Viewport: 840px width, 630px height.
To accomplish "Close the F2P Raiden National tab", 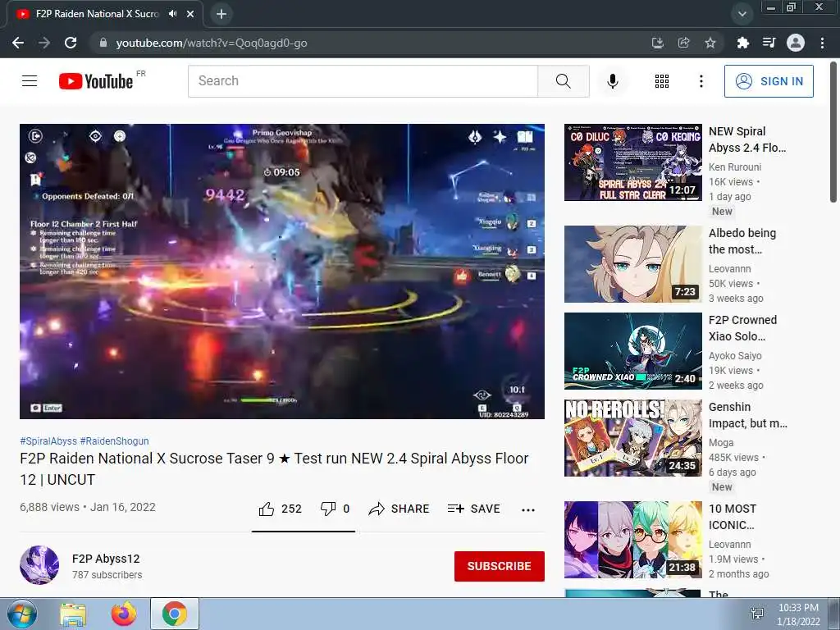I will 190,14.
